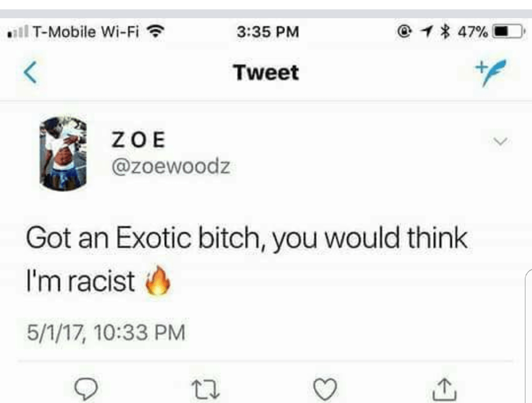This screenshot has width=532, height=403.
Task: Tap the Wi-Fi status icon
Action: tap(155, 32)
